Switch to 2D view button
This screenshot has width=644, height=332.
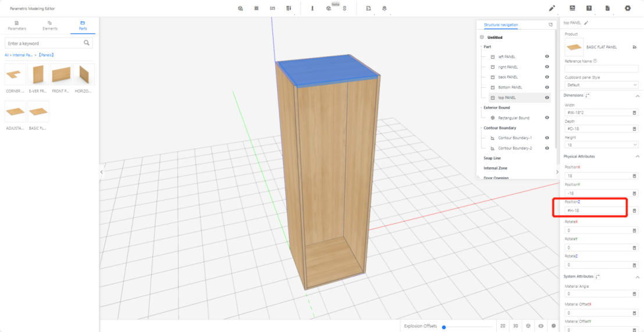503,326
